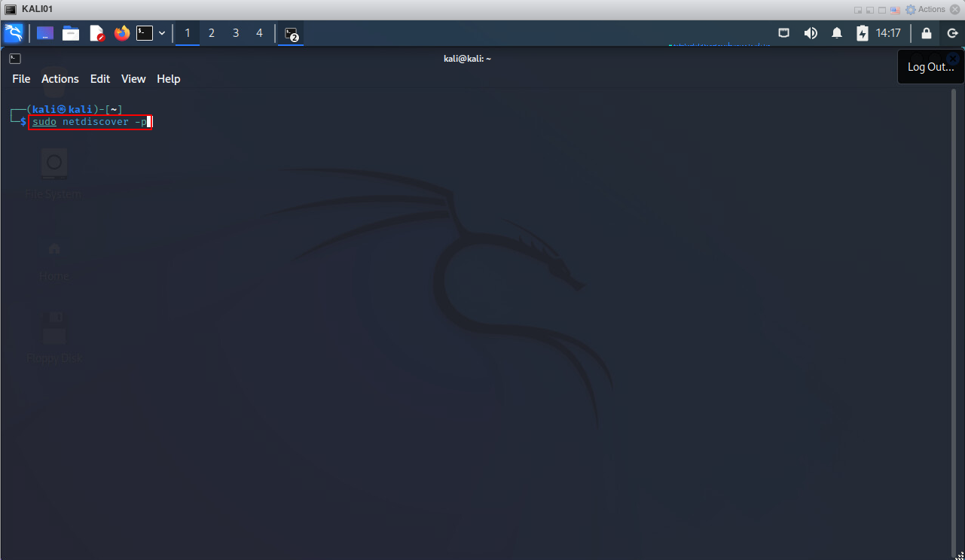The height and width of the screenshot is (560, 965).
Task: Open a new terminal from panel launcher
Action: [x=144, y=33]
